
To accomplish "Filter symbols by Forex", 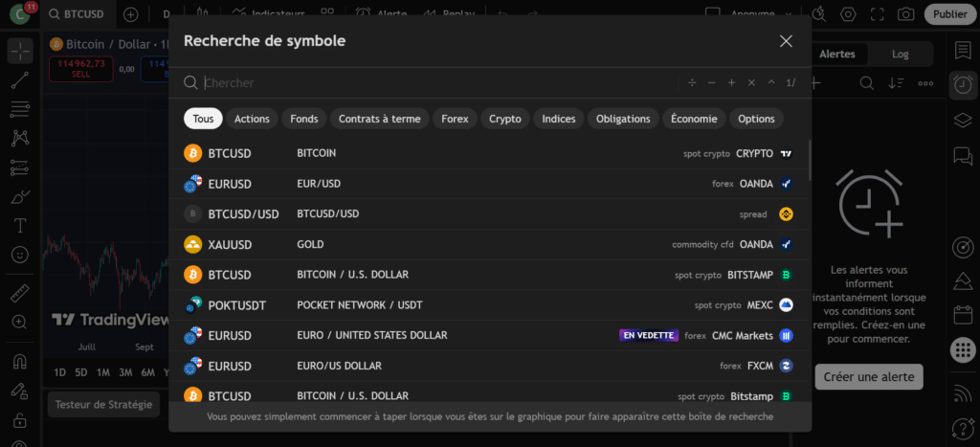I will (x=455, y=119).
